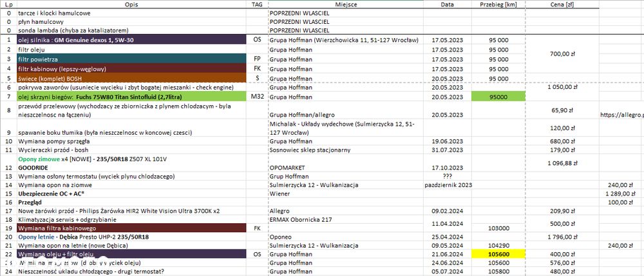This screenshot has height=276, width=644.
Task: Select the green-highlighted '95000' mileage cell
Action: [498, 97]
